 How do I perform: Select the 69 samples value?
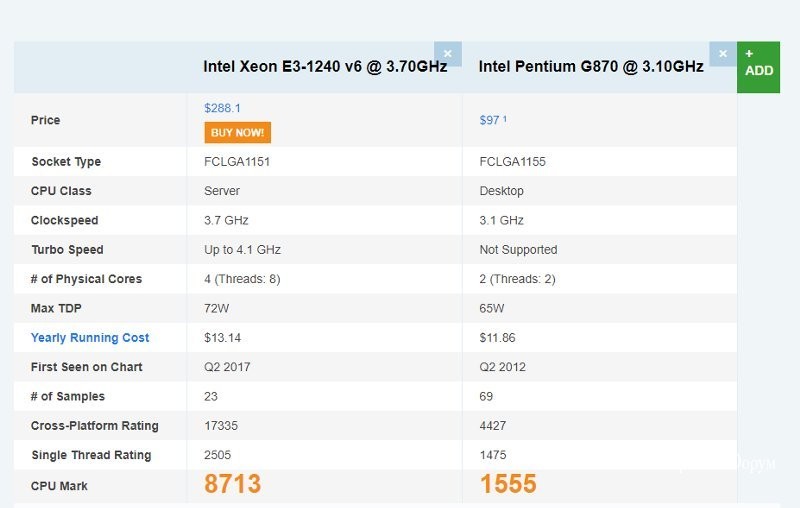pos(486,396)
